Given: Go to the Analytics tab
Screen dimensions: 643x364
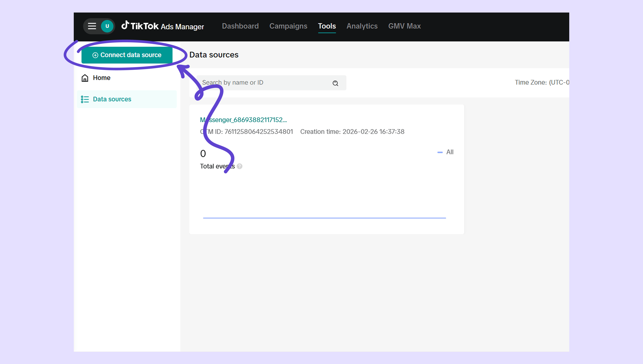Looking at the screenshot, I should [362, 26].
